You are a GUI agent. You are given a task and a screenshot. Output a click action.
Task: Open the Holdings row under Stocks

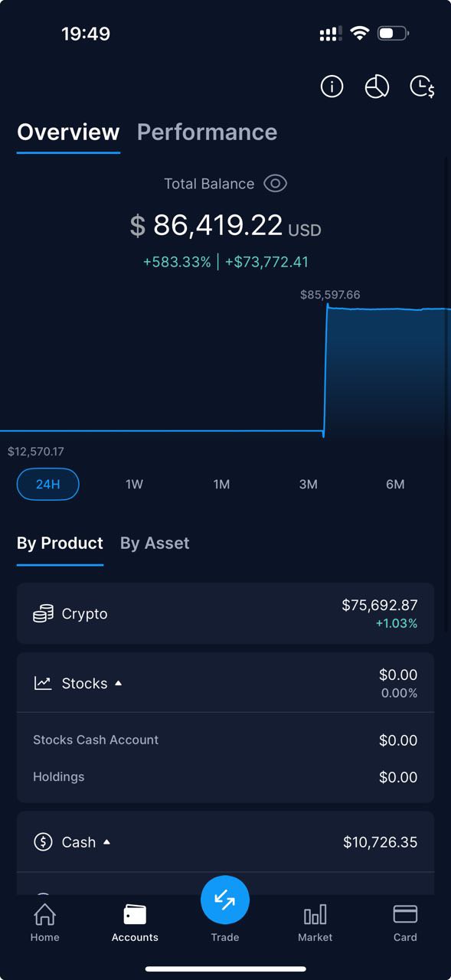pos(225,777)
